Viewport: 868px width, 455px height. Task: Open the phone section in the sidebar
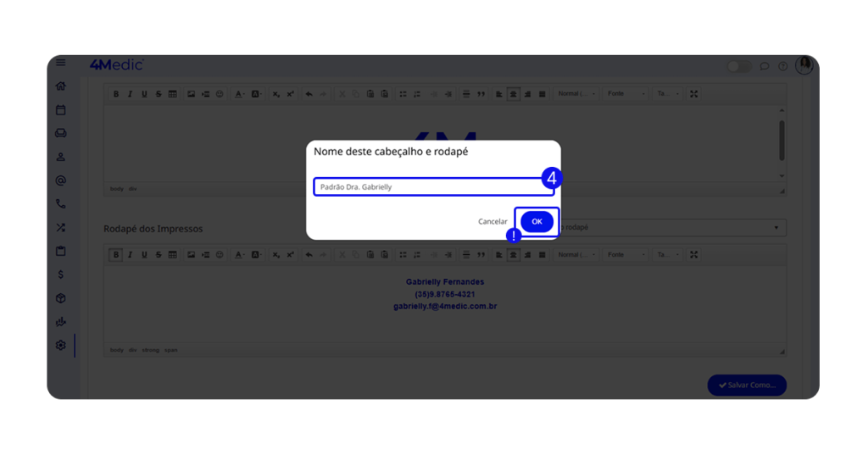tap(61, 204)
